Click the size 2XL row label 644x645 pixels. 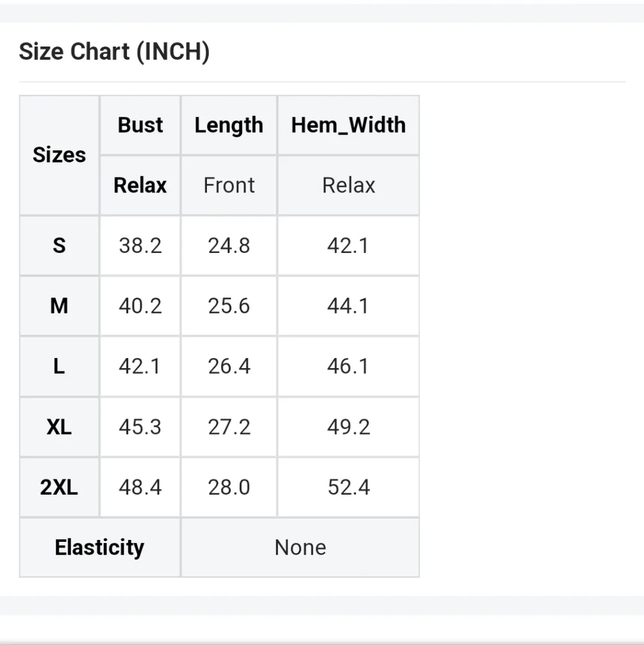pyautogui.click(x=59, y=487)
